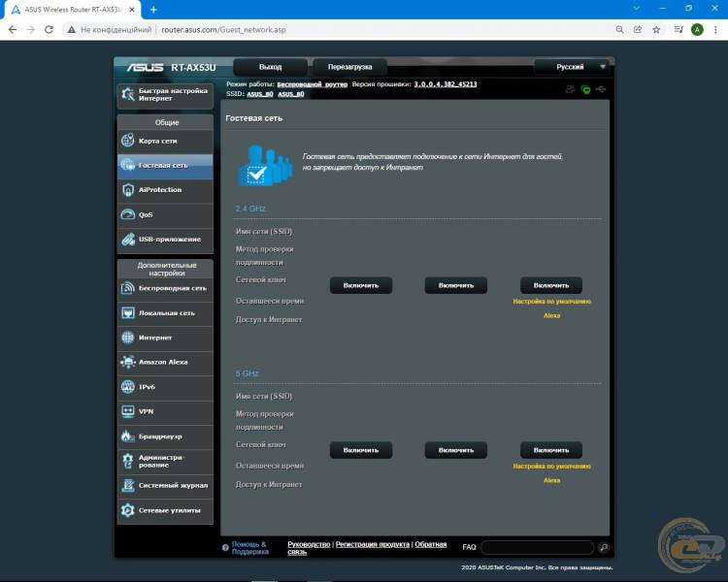Open the browser reading list icon
728x582 pixels.
pyautogui.click(x=678, y=30)
